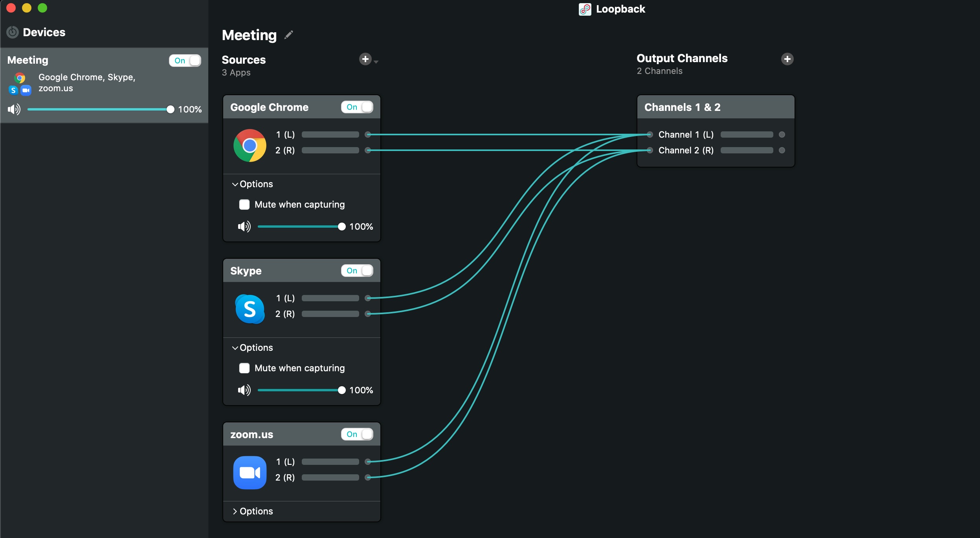
Task: Click the Output Channels heading
Action: click(x=682, y=58)
